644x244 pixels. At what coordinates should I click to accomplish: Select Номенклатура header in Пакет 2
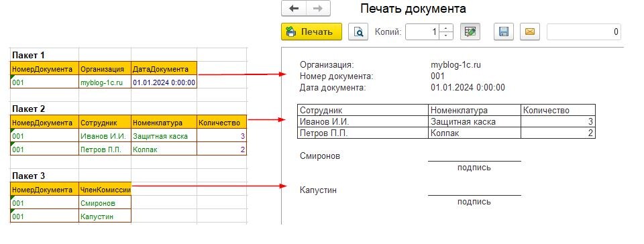tap(164, 122)
